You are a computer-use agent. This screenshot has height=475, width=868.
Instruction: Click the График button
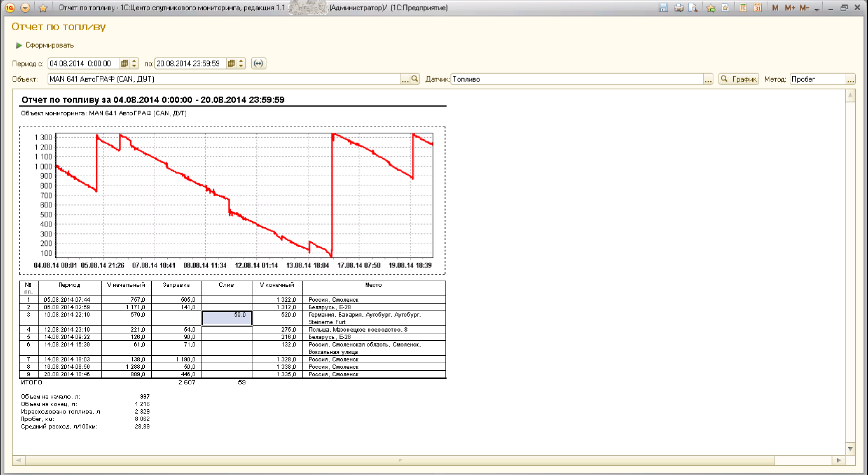coord(738,79)
